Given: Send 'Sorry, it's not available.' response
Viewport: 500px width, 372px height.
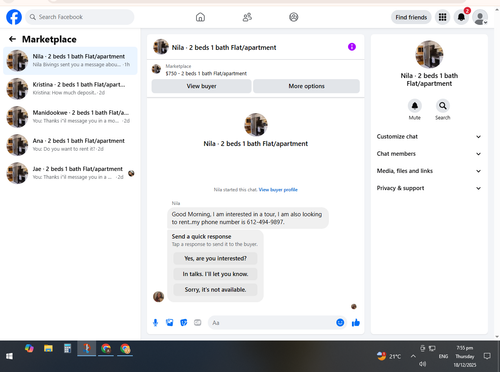Looking at the screenshot, I should click(215, 290).
